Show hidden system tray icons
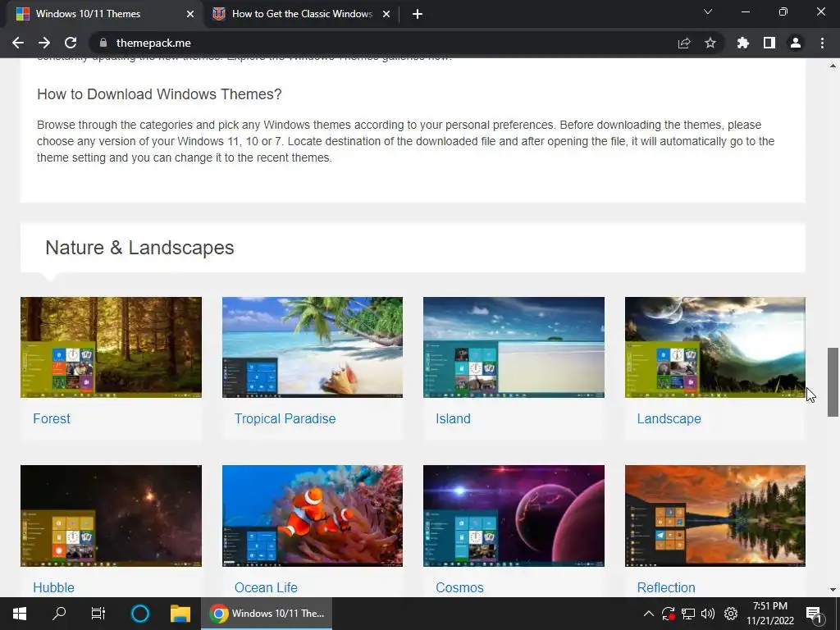 pos(648,614)
